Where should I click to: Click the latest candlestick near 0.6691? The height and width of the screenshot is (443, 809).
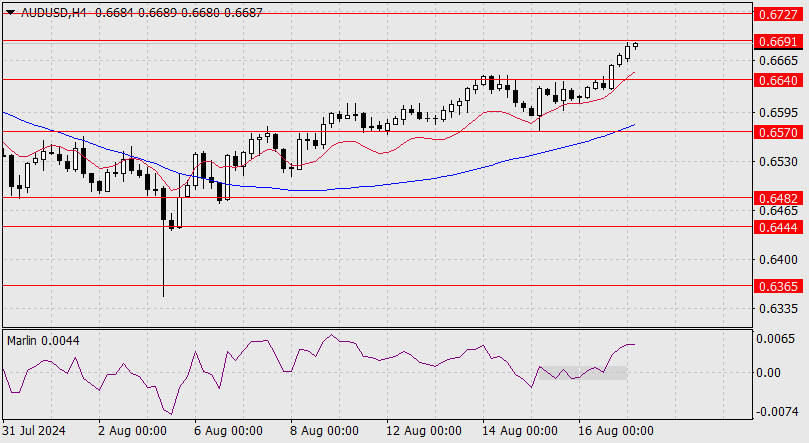tap(635, 45)
